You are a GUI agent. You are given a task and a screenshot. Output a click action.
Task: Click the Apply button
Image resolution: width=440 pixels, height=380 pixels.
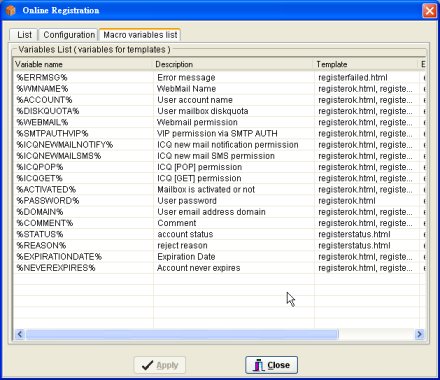click(160, 365)
